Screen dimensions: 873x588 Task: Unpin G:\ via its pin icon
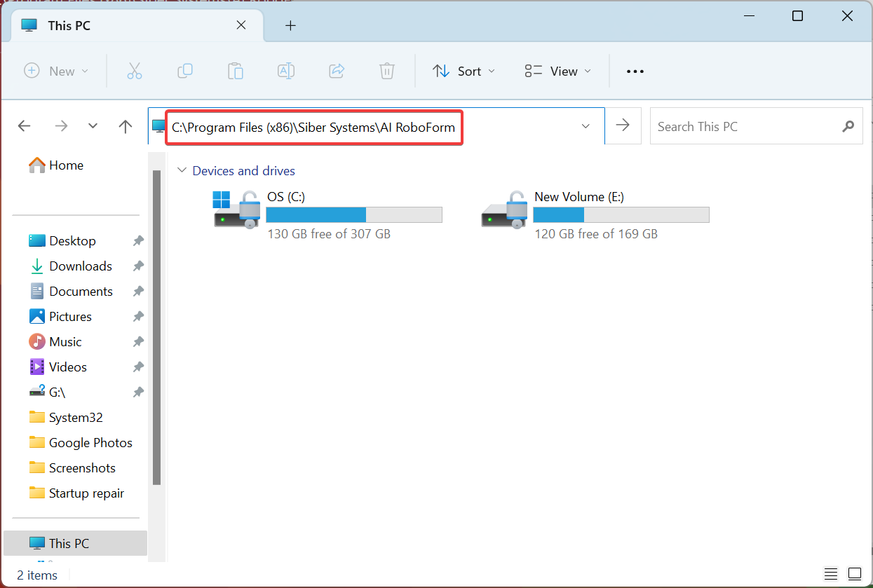(138, 392)
